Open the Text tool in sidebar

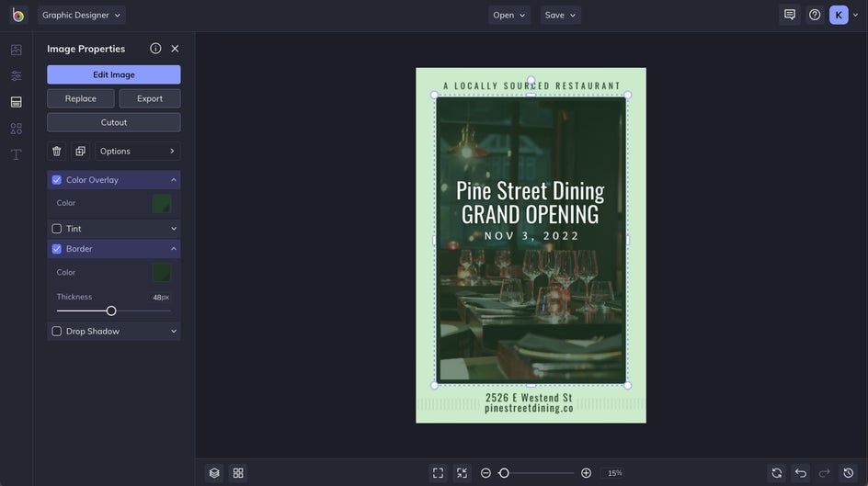pos(17,154)
